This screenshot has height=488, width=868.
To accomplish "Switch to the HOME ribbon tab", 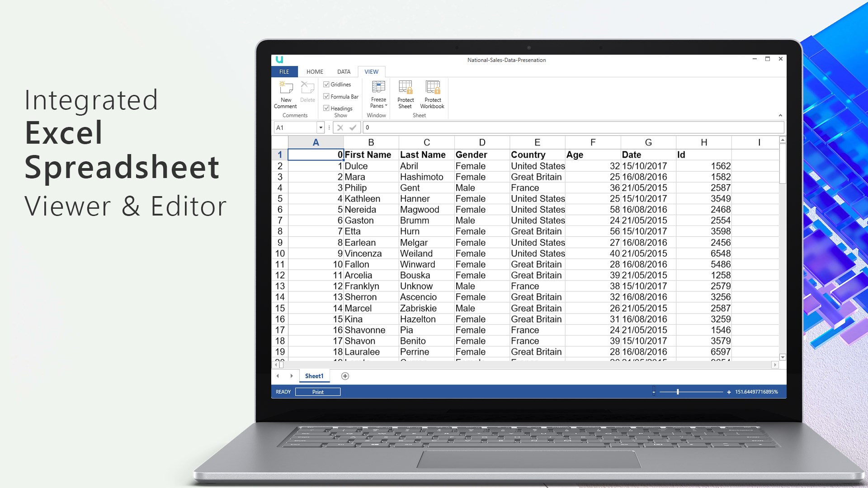I will 315,72.
